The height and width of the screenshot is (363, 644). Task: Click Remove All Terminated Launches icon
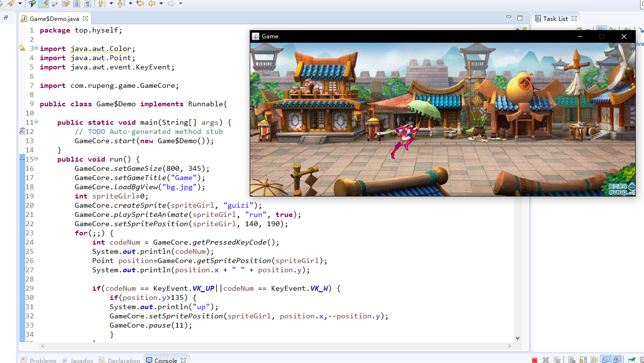(557, 360)
